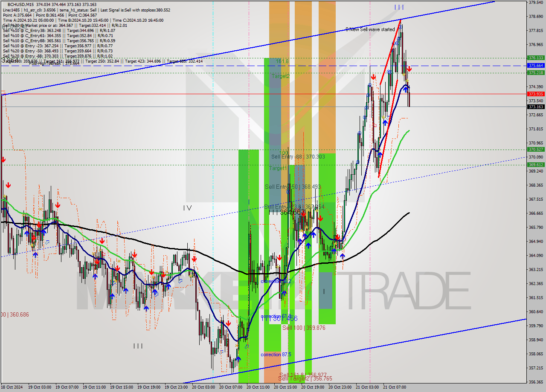Screen dimensions: 546x392
Task: Click the BCHUSD,M15 symbol title text
Action: click(21, 4)
